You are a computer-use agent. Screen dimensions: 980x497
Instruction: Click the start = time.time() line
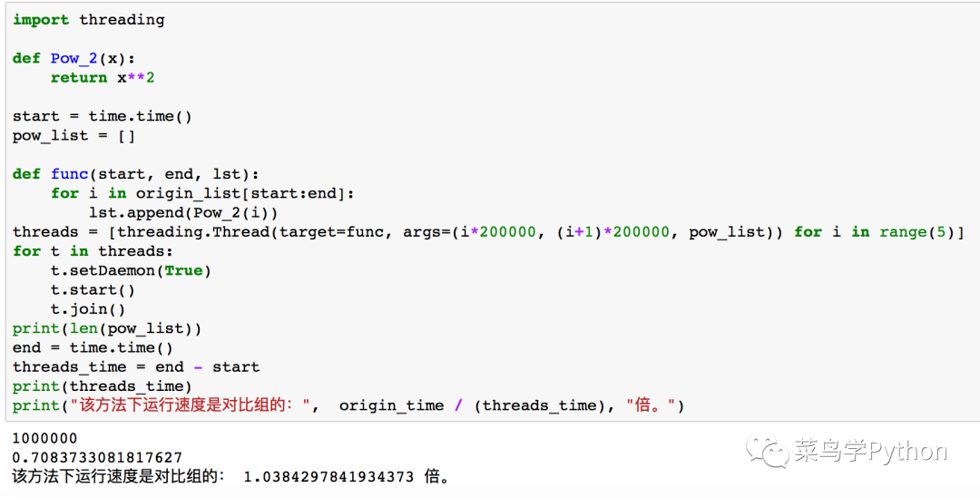(x=103, y=117)
